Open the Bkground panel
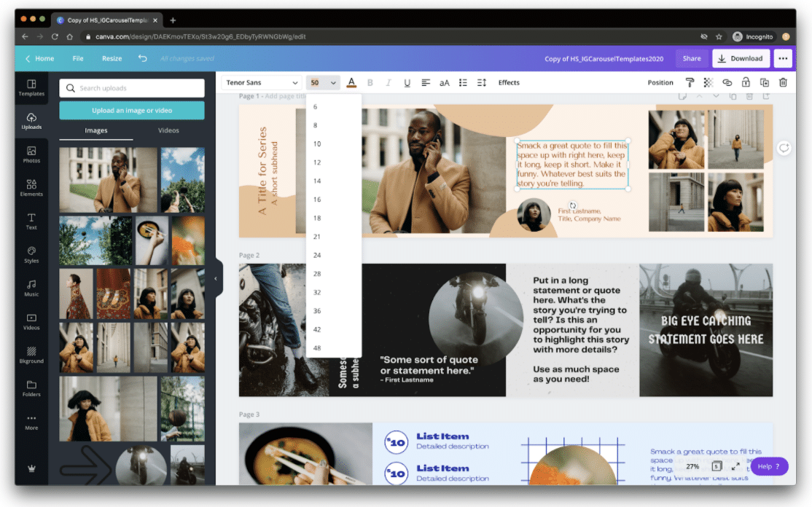The height and width of the screenshot is (507, 812). [31, 355]
